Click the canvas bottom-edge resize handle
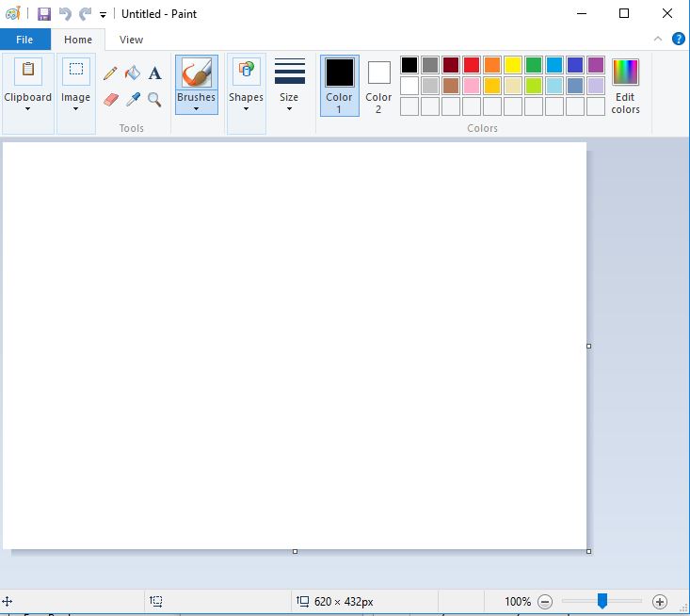This screenshot has height=616, width=690. tap(295, 551)
